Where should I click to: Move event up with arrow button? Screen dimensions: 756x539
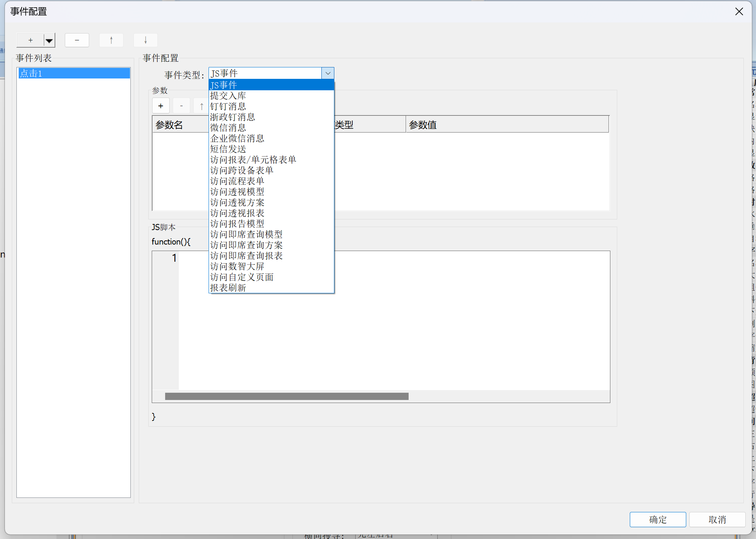(x=111, y=40)
